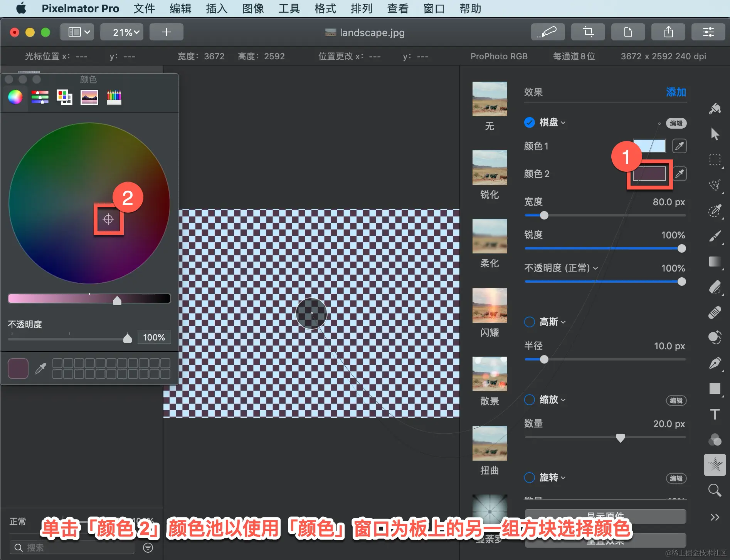
Task: Use the eyedropper in Colors window
Action: click(40, 369)
